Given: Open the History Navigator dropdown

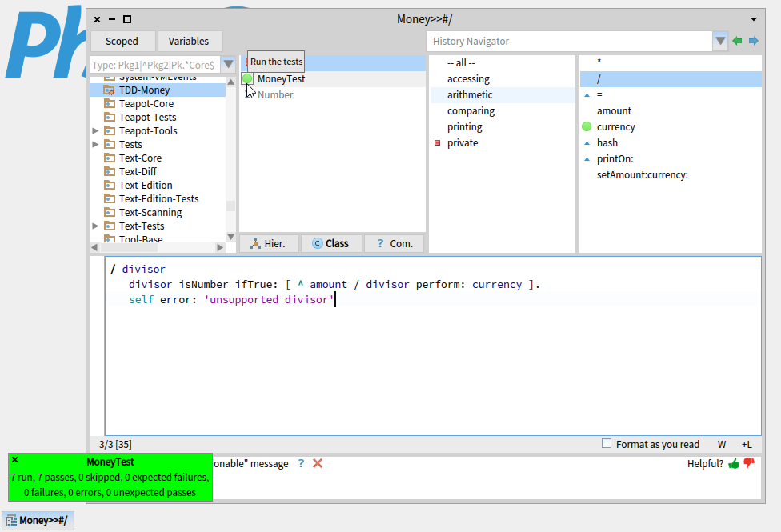Looking at the screenshot, I should (x=721, y=42).
